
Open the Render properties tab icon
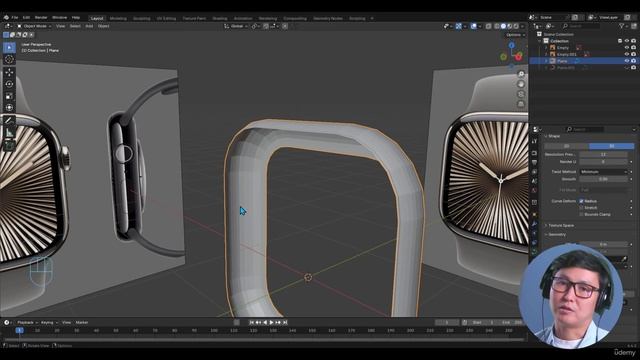point(534,153)
